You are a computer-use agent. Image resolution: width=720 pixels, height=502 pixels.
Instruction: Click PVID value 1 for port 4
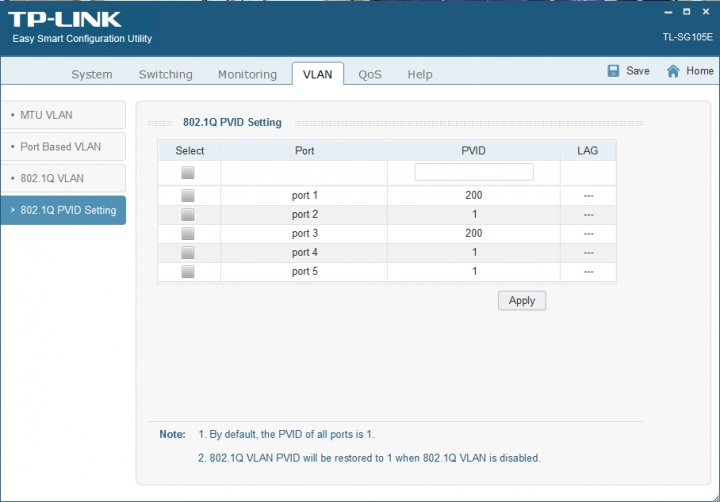pyautogui.click(x=474, y=253)
